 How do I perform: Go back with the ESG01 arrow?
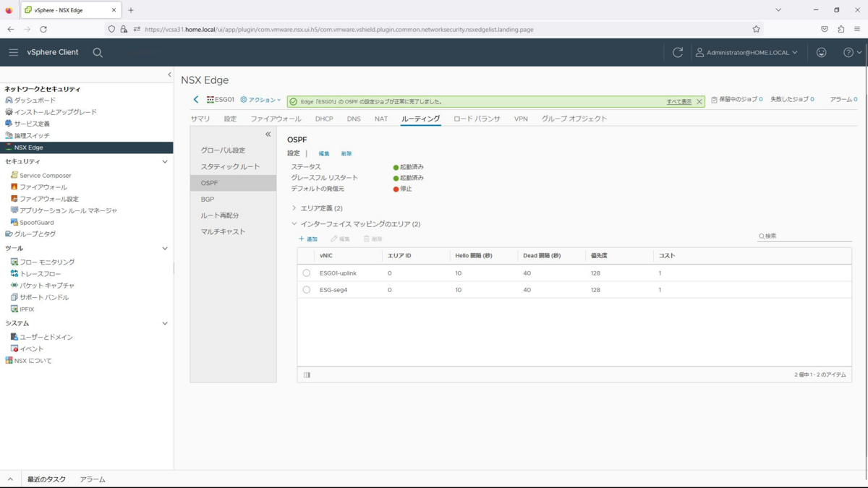(196, 100)
